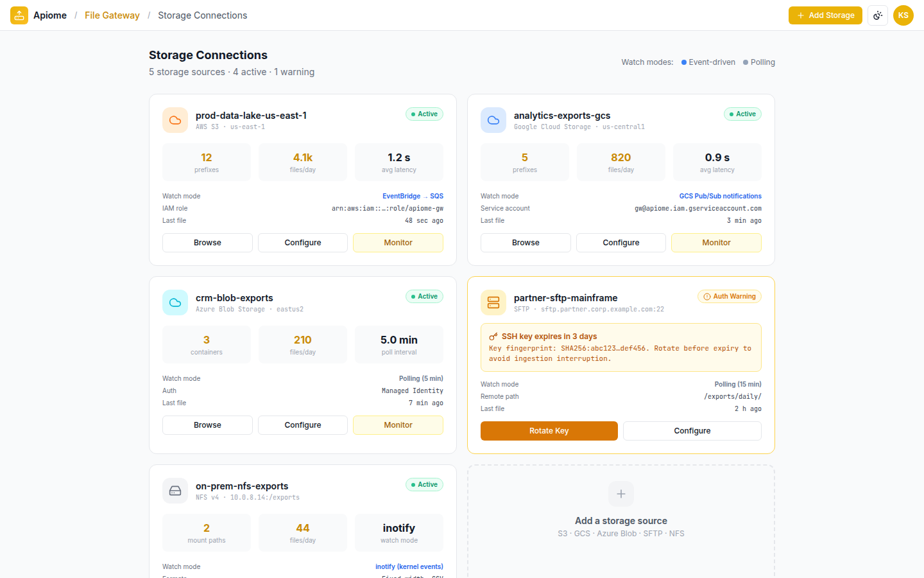Click the Auth Warning status badge
The width and height of the screenshot is (924, 578).
point(730,297)
